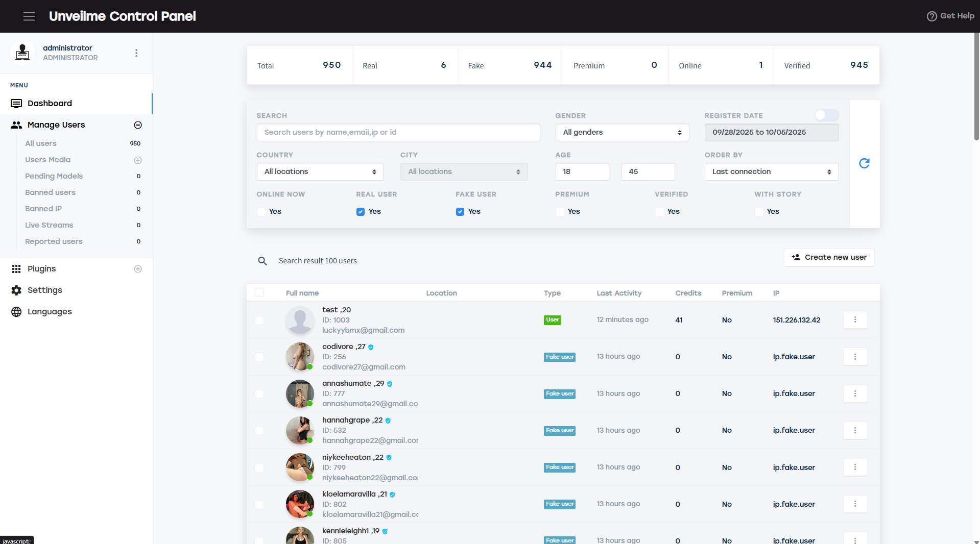The height and width of the screenshot is (544, 980).
Task: Click the Get Help icon
Action: click(x=931, y=16)
